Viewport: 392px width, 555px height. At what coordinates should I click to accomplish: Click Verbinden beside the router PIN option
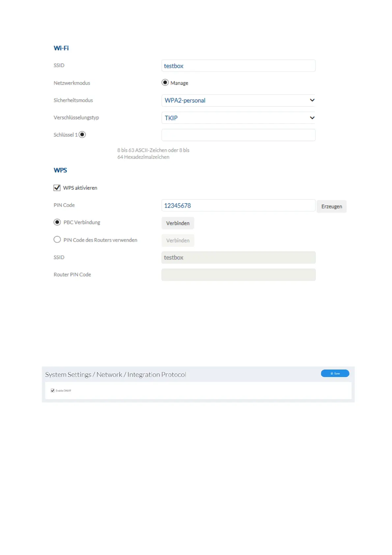coord(178,241)
